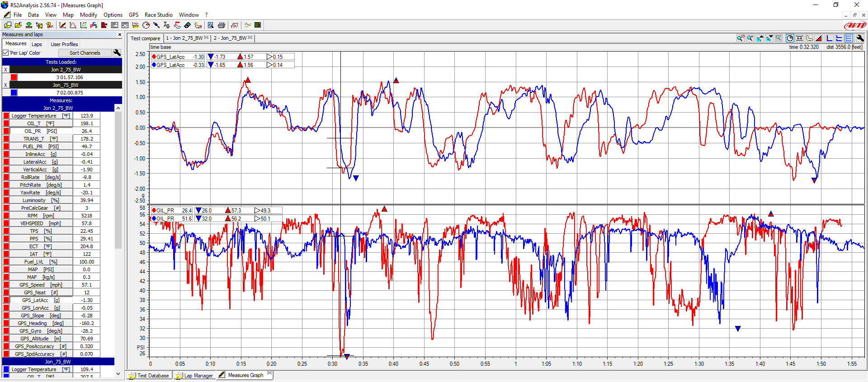This screenshot has height=382, width=868.
Task: Click wrench icon beside Sort Channels
Action: click(117, 53)
